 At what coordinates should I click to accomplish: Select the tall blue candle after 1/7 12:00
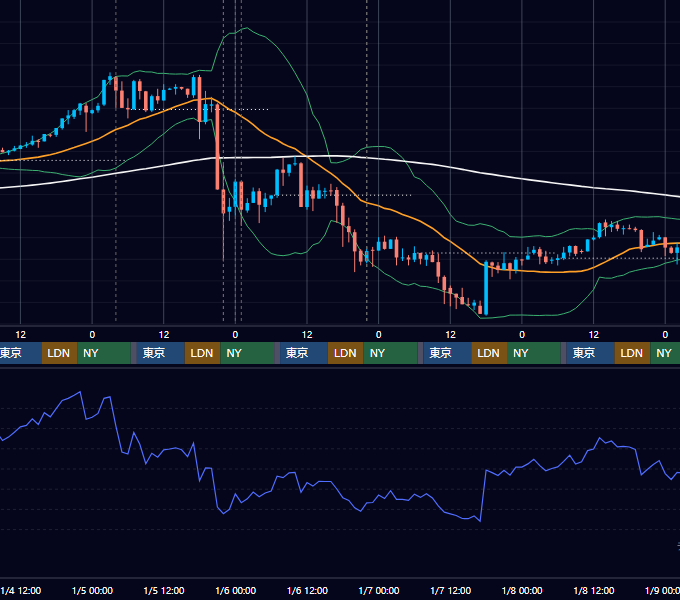click(x=486, y=288)
